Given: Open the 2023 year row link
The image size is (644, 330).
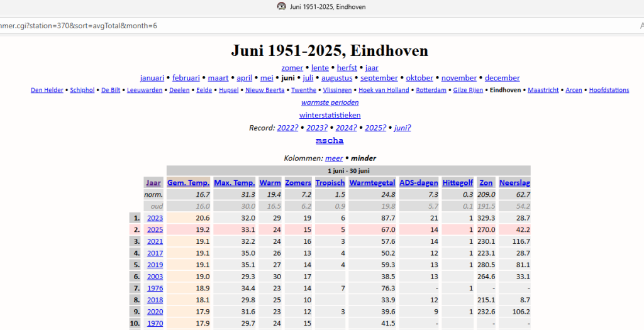Looking at the screenshot, I should point(155,218).
